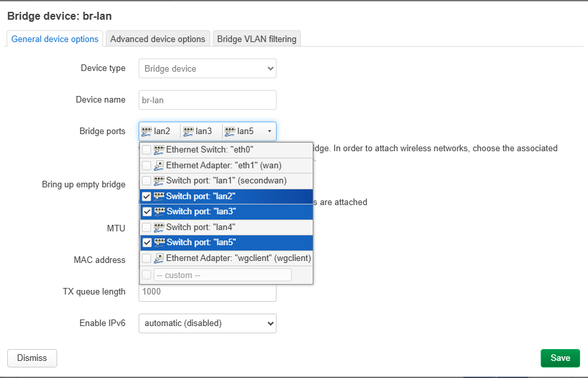
Task: Collapse the Bridge ports dropdown arrow
Action: 269,131
